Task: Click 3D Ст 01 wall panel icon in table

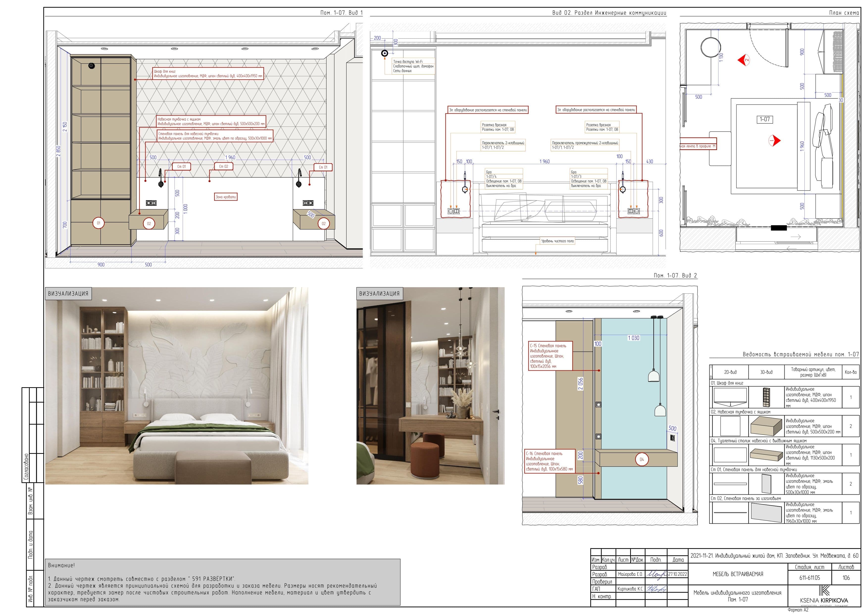Action: 766,484
